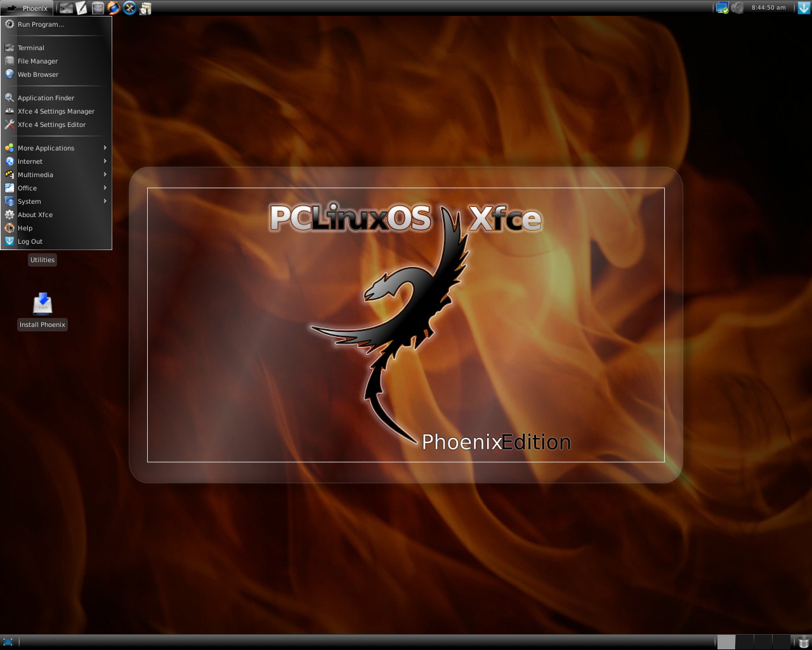Screen dimensions: 812x650
Task: Open the text editor launcher with pencil icon
Action: click(x=82, y=8)
